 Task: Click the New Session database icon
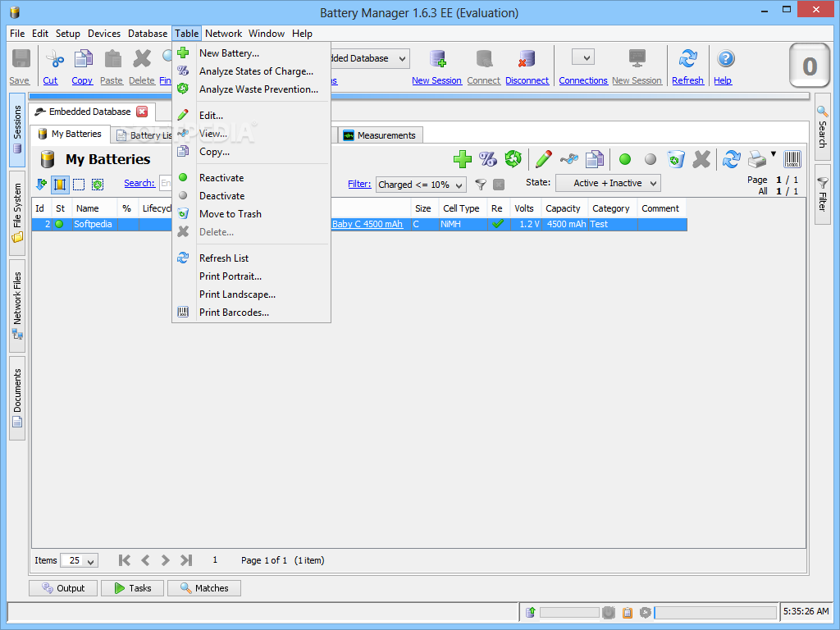(x=438, y=59)
